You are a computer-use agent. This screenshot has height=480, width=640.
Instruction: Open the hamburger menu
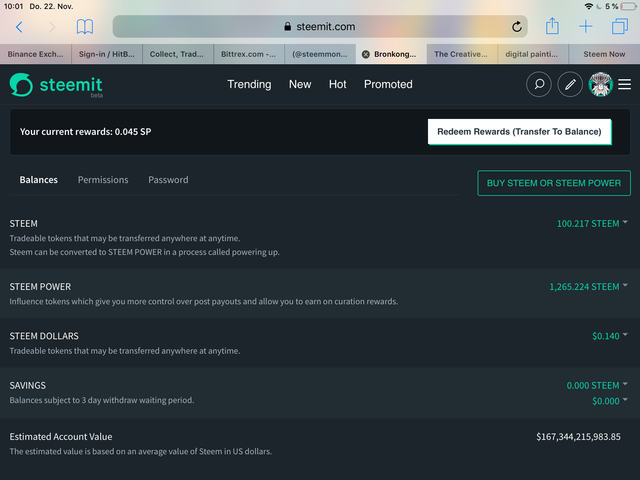coord(624,84)
